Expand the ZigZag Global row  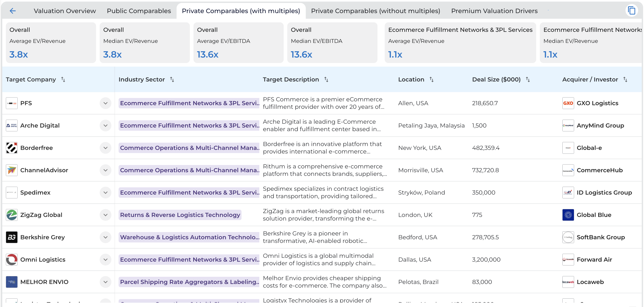click(x=106, y=215)
